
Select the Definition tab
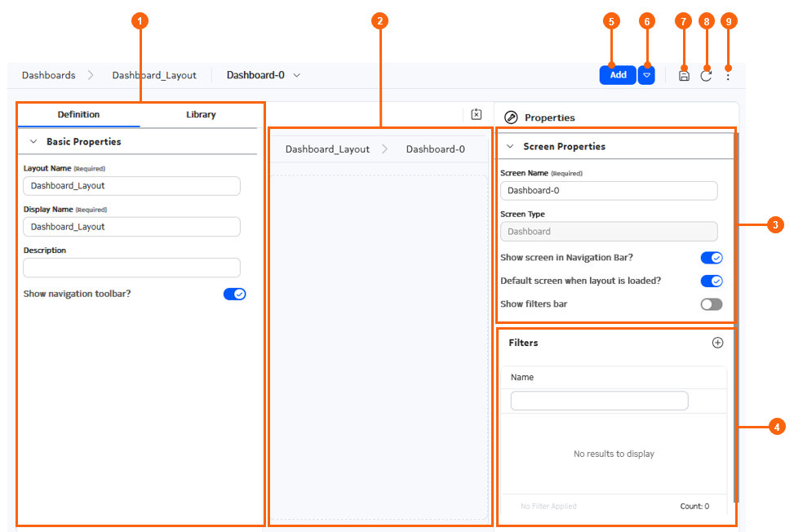click(x=78, y=114)
